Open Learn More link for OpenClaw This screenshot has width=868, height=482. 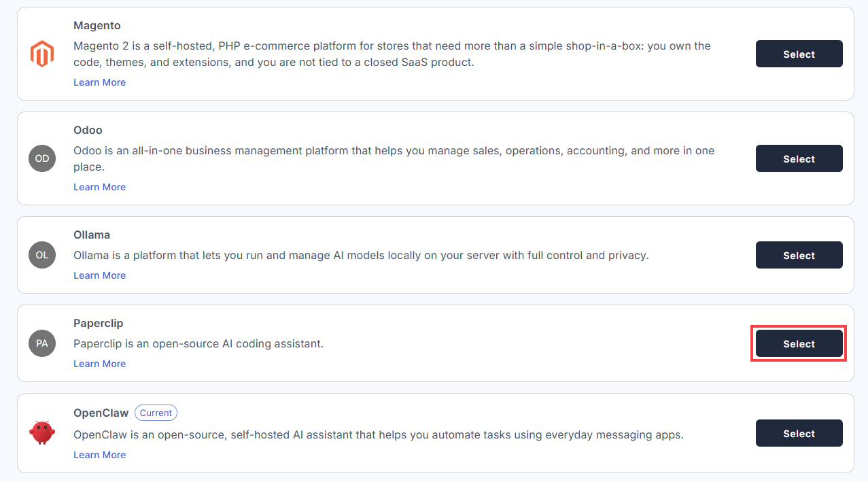[99, 455]
